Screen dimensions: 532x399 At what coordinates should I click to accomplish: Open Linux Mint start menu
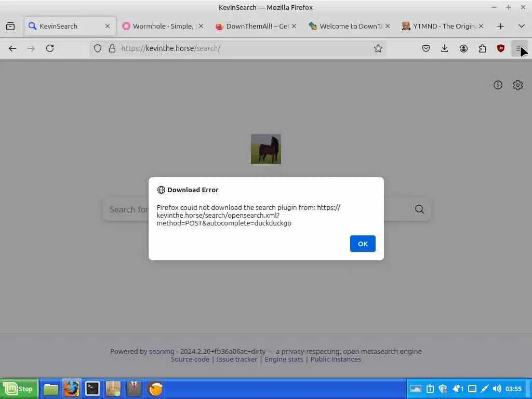click(19, 389)
